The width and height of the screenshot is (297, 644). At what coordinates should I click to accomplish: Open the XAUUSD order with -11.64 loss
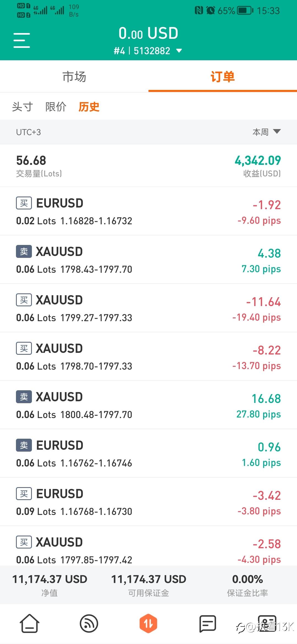point(148,308)
